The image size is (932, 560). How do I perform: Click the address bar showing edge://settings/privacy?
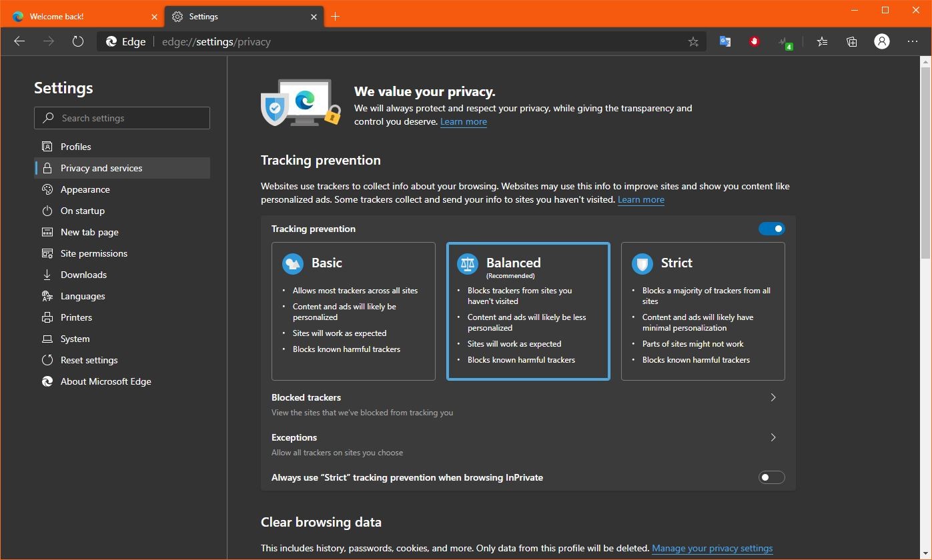(400, 41)
